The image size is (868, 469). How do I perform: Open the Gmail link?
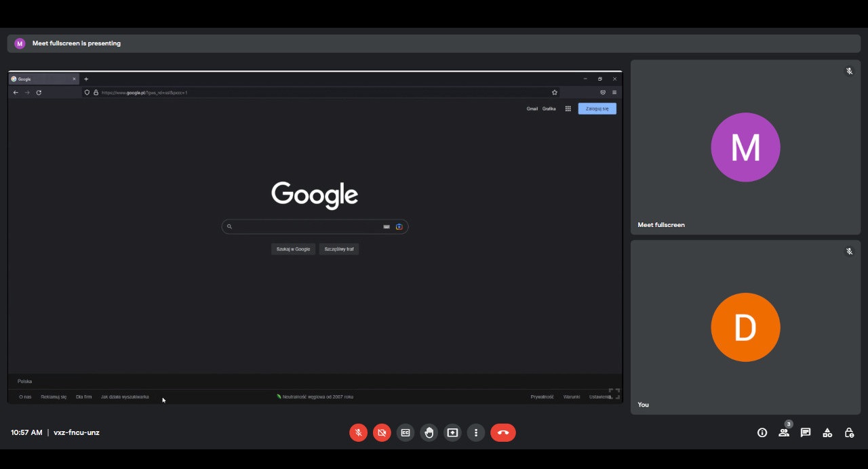(x=532, y=108)
